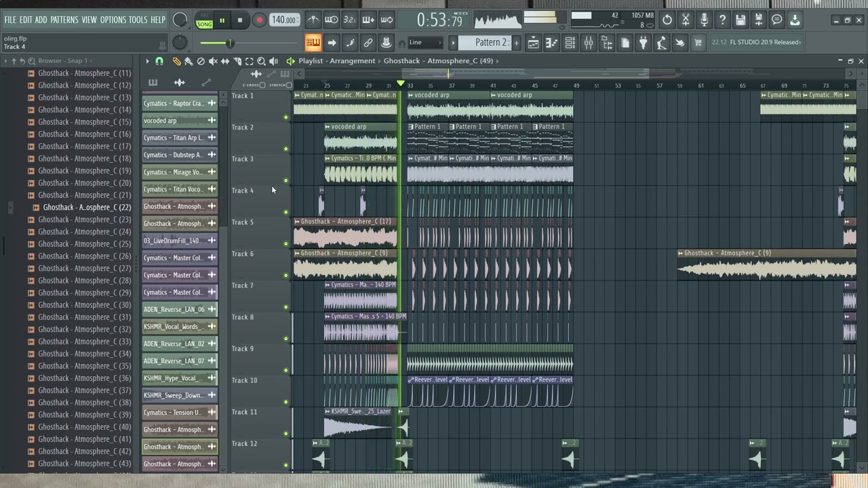Image resolution: width=868 pixels, height=488 pixels.
Task: Stop playback with the stop button
Action: pyautogui.click(x=239, y=20)
